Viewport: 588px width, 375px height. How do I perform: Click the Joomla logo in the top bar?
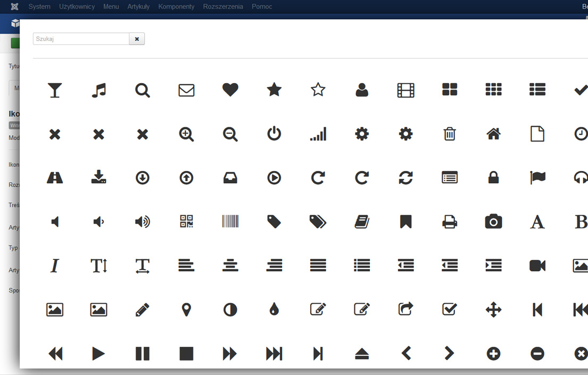[x=15, y=6]
